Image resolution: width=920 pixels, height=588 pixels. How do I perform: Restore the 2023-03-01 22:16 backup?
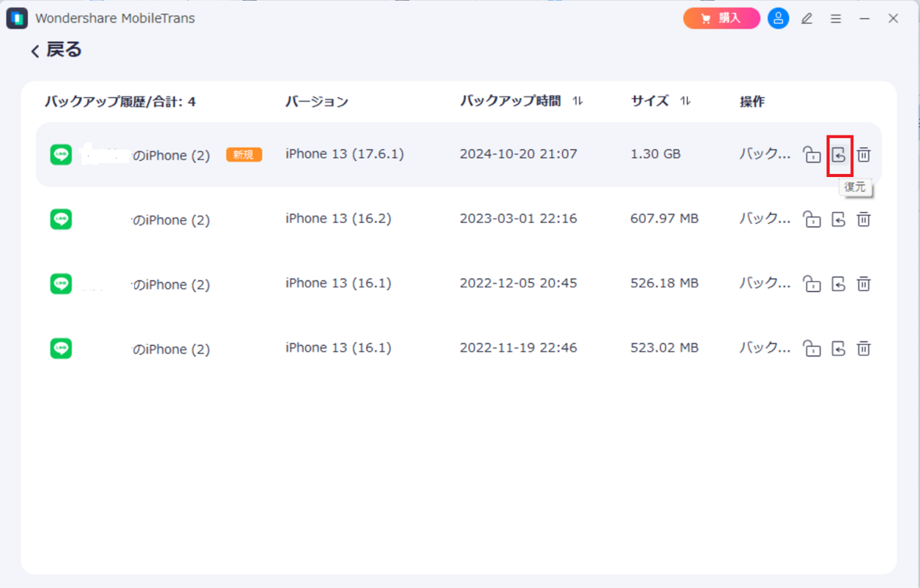point(838,220)
